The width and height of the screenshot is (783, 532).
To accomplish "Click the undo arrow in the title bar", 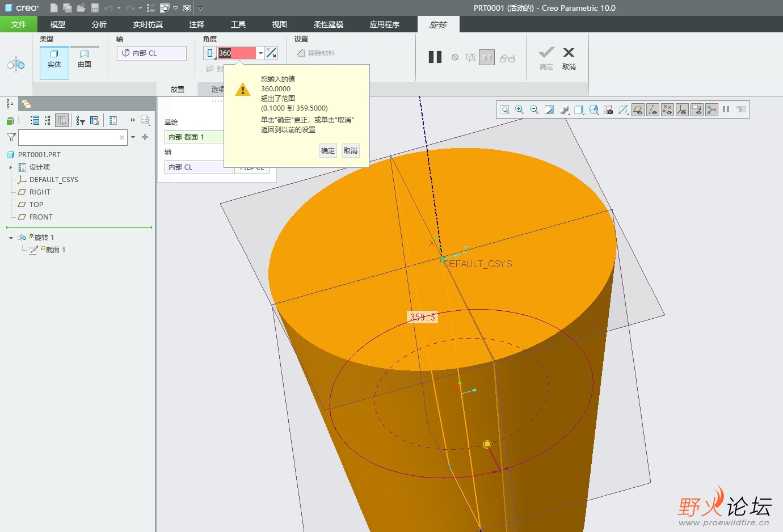I will 108,8.
